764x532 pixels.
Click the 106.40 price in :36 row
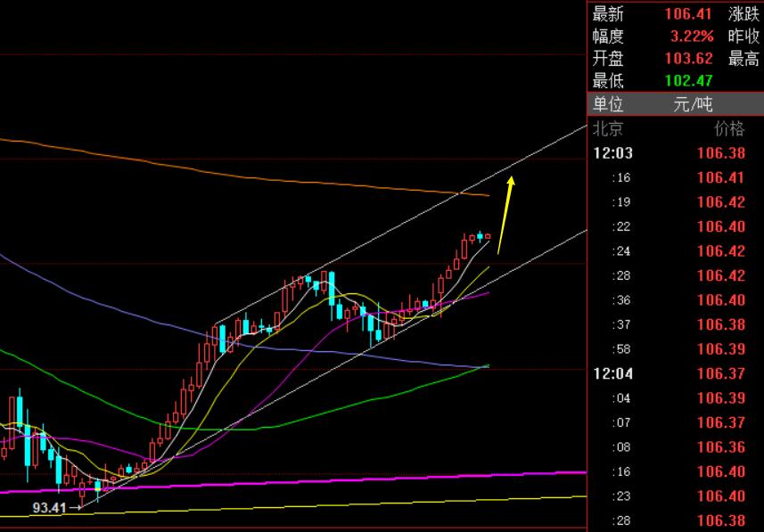coord(721,300)
